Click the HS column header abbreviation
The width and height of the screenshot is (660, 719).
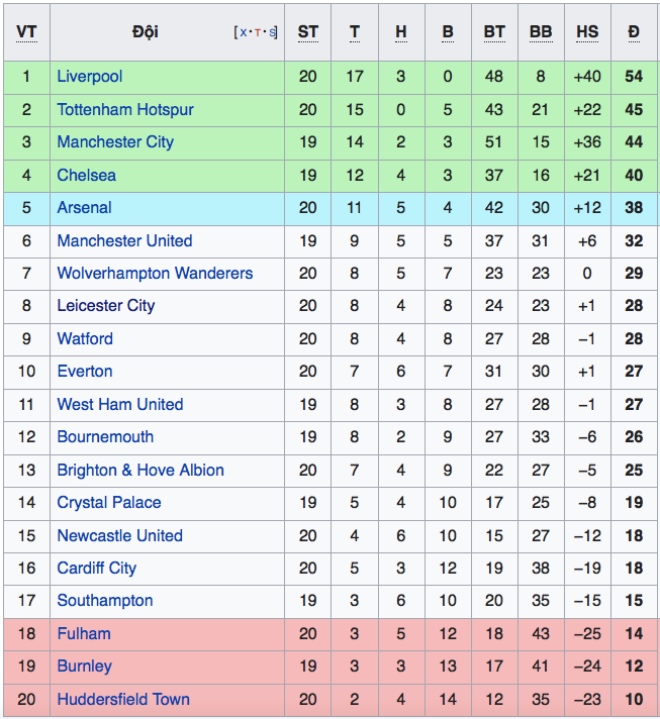pos(587,32)
